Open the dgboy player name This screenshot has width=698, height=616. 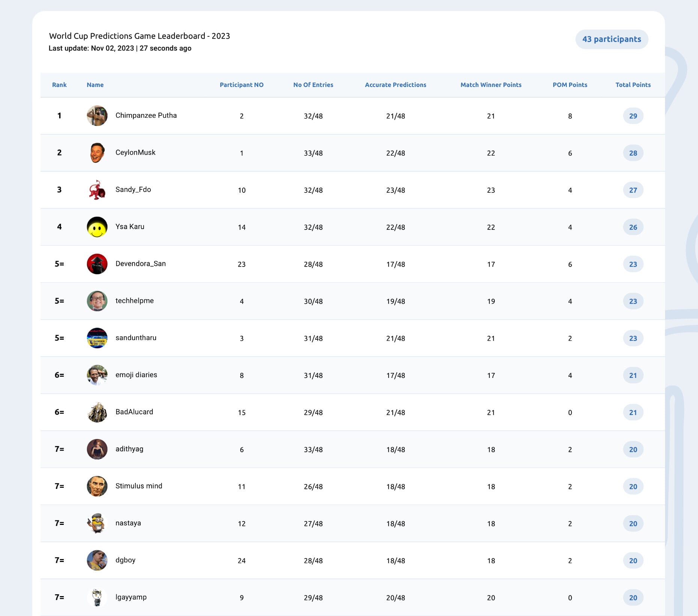(x=125, y=560)
